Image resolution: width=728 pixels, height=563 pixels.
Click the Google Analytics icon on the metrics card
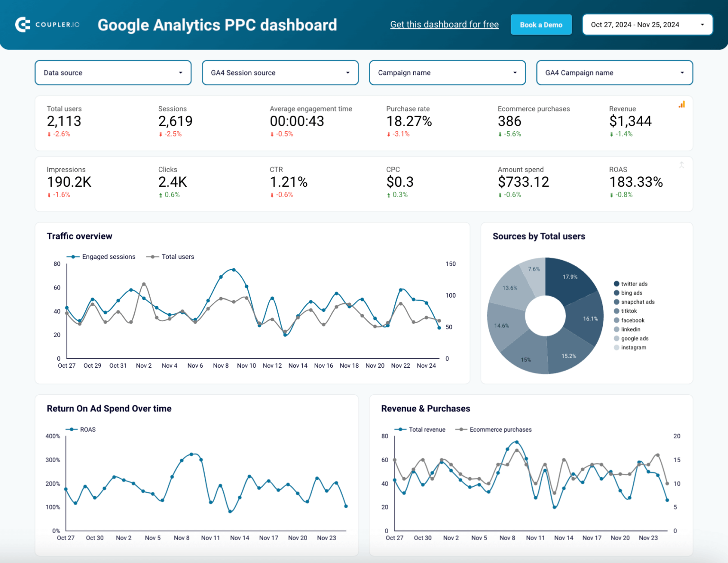[682, 104]
